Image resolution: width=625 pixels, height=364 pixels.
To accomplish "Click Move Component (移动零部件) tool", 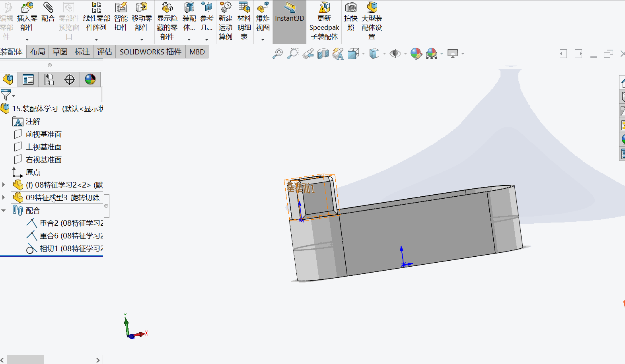I will 142,17.
